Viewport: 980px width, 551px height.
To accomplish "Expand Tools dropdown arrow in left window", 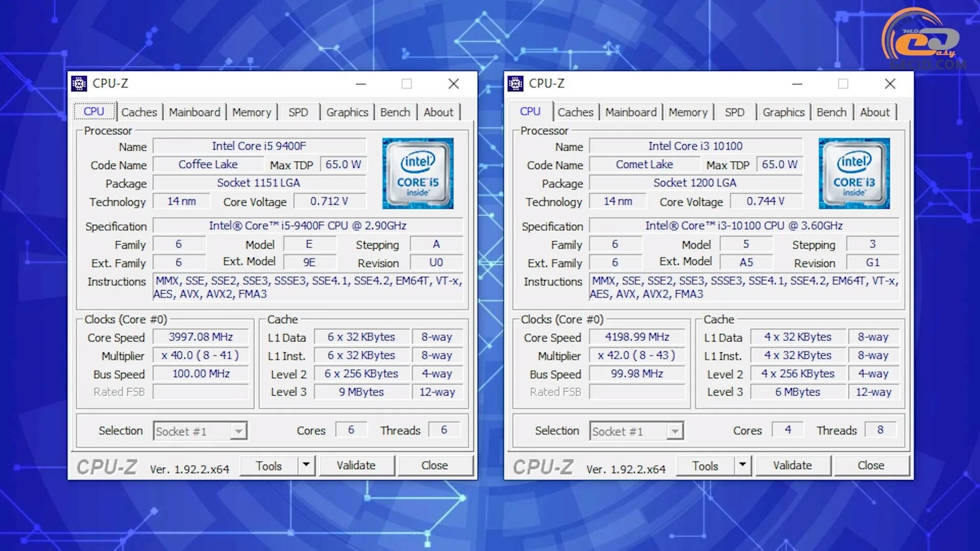I will (x=306, y=465).
